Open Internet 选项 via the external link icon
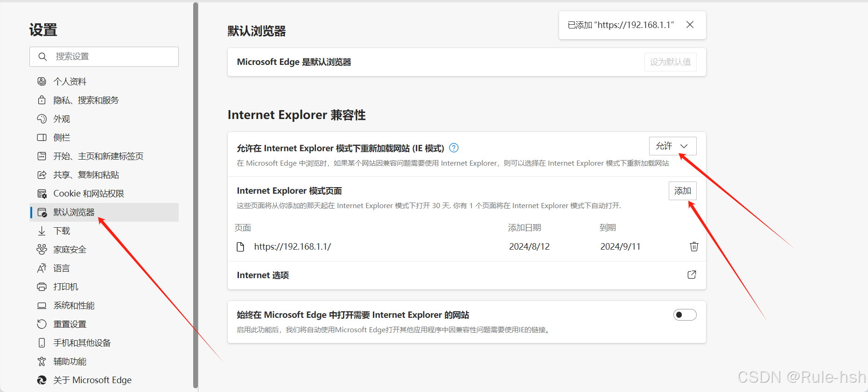This screenshot has width=868, height=392. (692, 275)
